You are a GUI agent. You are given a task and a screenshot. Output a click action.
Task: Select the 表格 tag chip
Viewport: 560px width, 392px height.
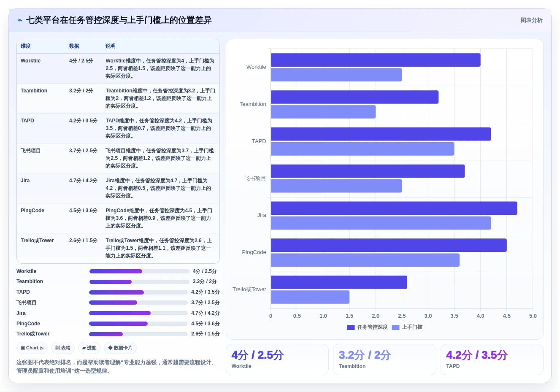(63, 348)
